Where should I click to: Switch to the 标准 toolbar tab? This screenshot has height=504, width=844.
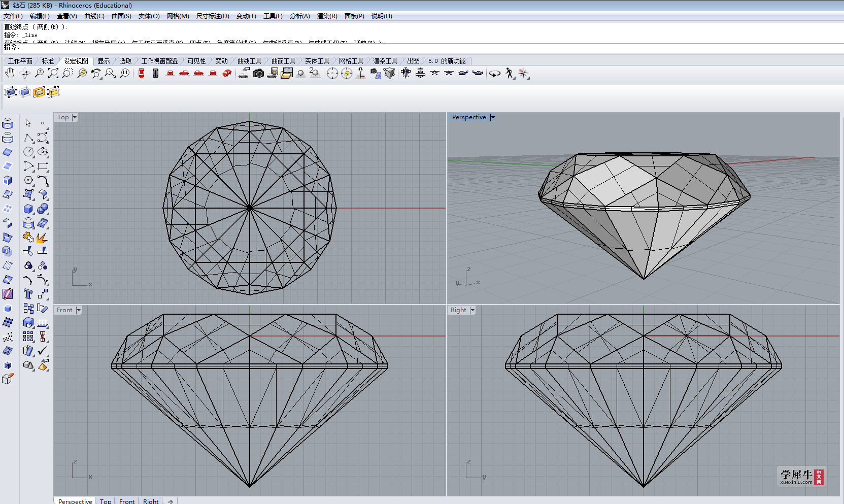click(x=48, y=61)
